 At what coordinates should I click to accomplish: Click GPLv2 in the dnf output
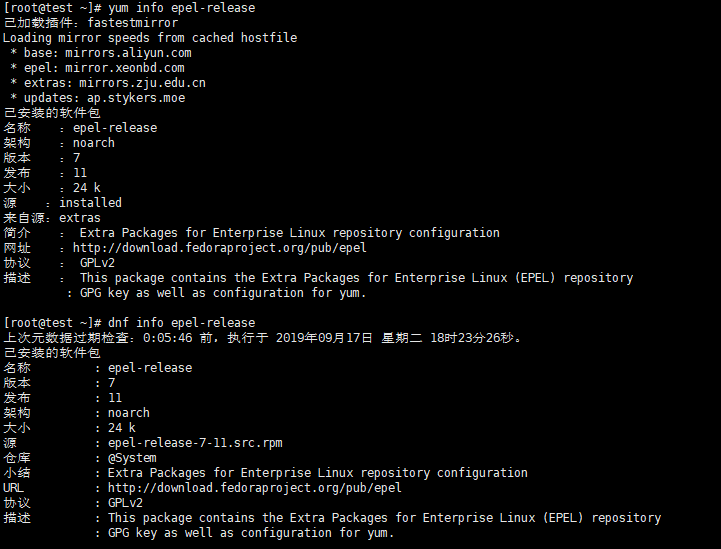pos(125,503)
